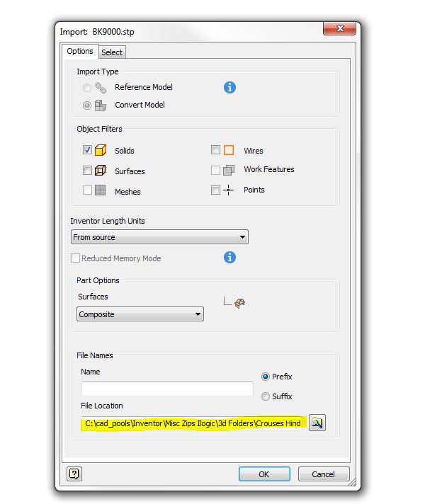The height and width of the screenshot is (504, 442).
Task: Click the Solids label text
Action: (x=125, y=151)
